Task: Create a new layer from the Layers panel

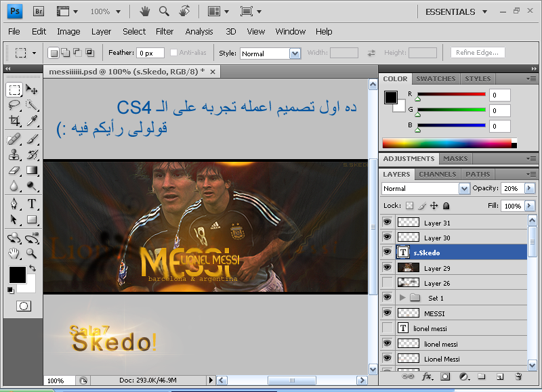Action: (x=500, y=376)
